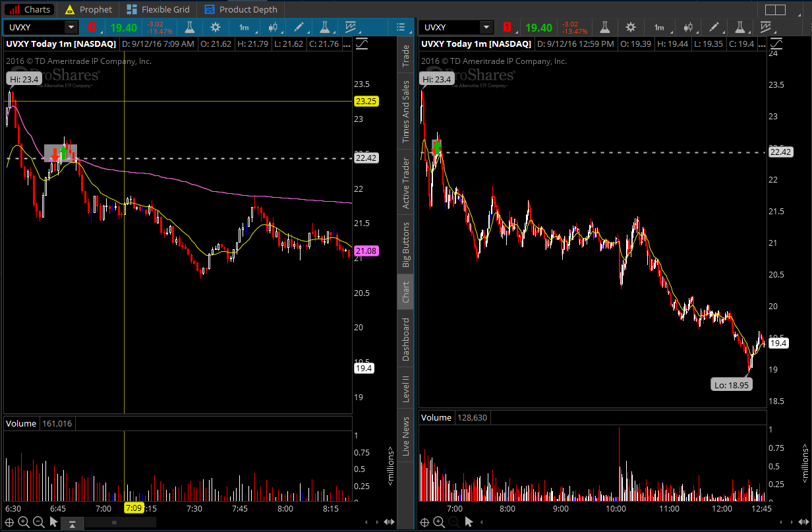Screen dimensions: 812x532
Task: Open the Active Trader side panel
Action: click(x=406, y=183)
